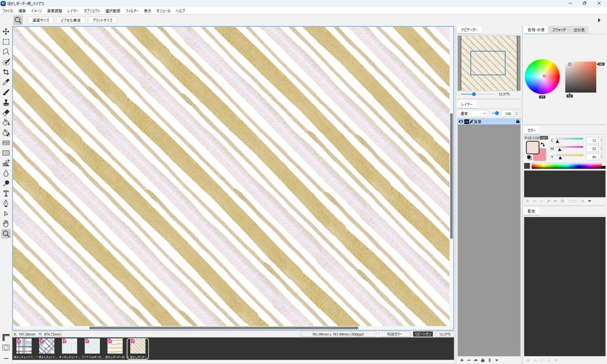This screenshot has height=364, width=607.
Task: Switch color mode to CMY
Action: pyautogui.click(x=544, y=138)
